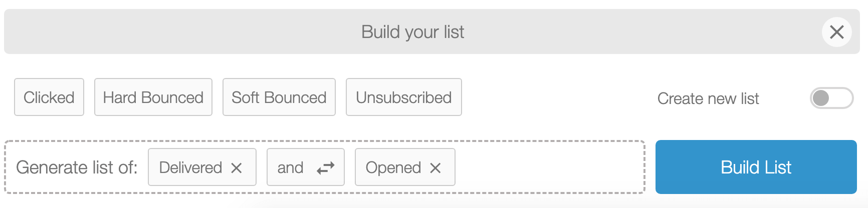Screen dimensions: 868x208
Task: Click the swap arrows icon beside "and"
Action: click(325, 168)
